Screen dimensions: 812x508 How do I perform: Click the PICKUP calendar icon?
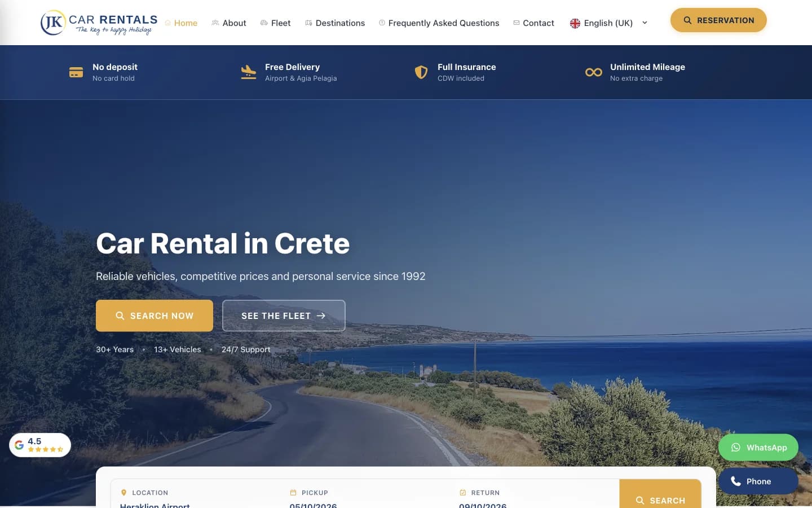[293, 493]
